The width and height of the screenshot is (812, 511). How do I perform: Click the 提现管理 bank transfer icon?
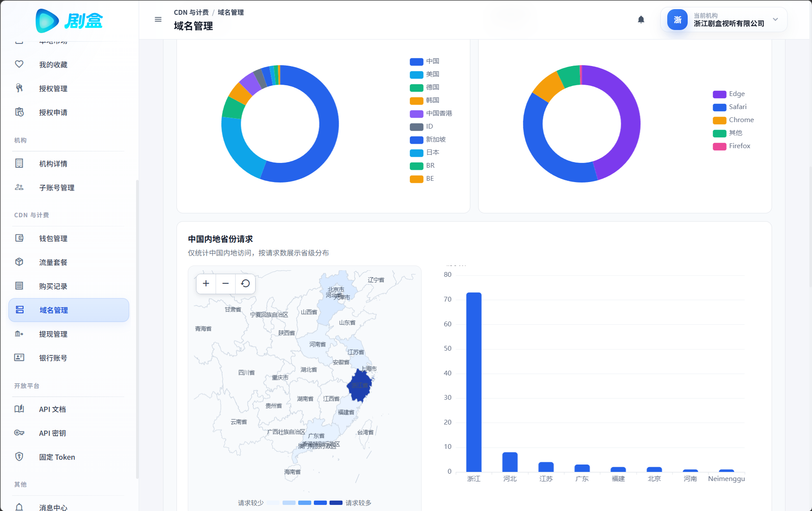tap(19, 334)
